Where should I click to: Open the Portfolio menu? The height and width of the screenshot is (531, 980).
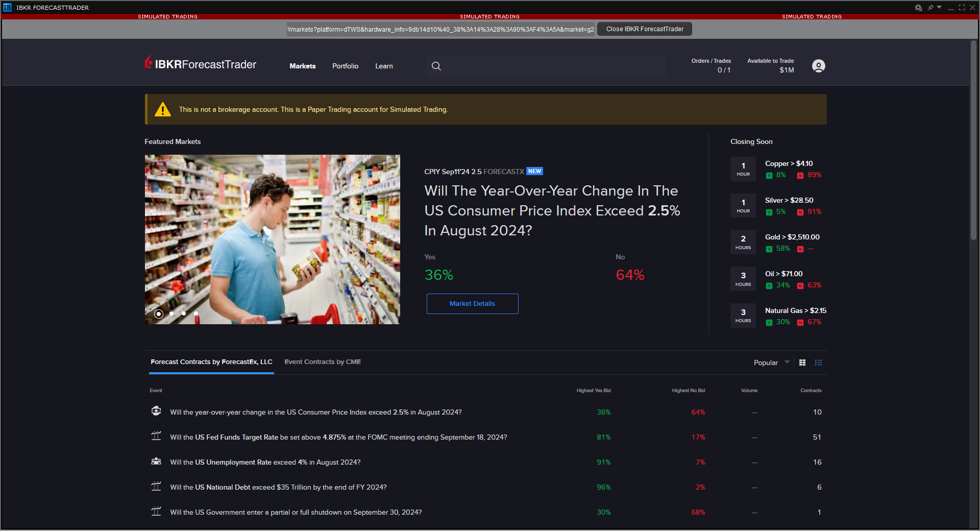point(345,66)
